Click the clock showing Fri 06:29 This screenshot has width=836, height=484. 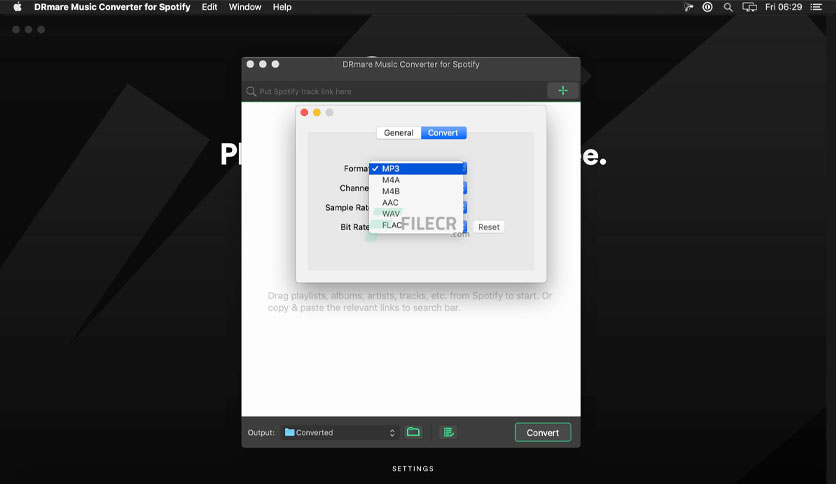tap(783, 7)
